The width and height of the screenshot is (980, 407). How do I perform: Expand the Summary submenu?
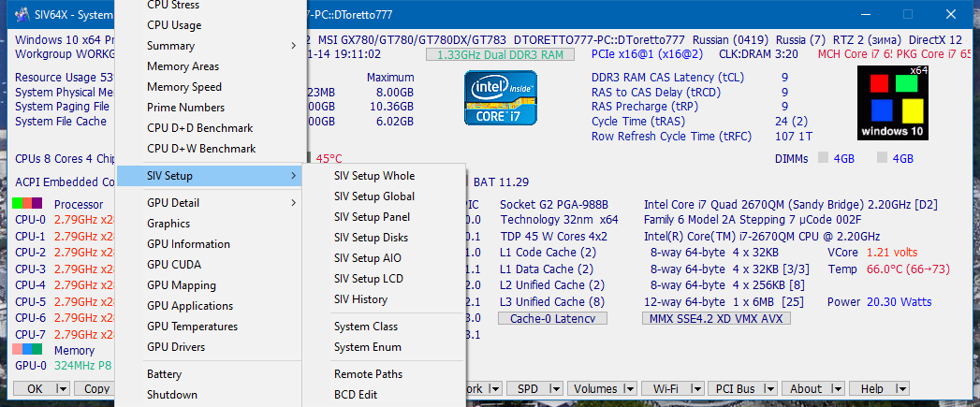(x=211, y=46)
